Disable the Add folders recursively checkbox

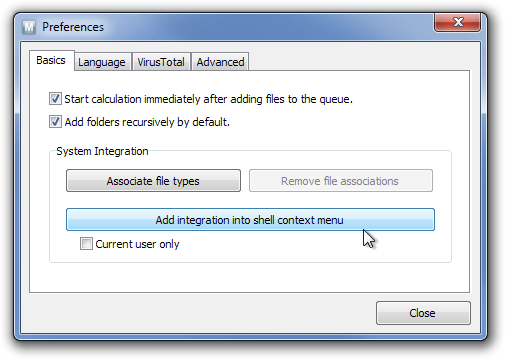pos(55,122)
